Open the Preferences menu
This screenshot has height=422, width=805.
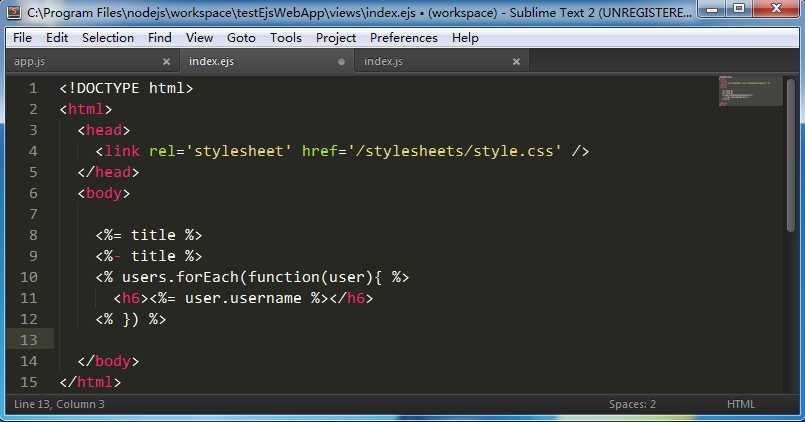404,38
